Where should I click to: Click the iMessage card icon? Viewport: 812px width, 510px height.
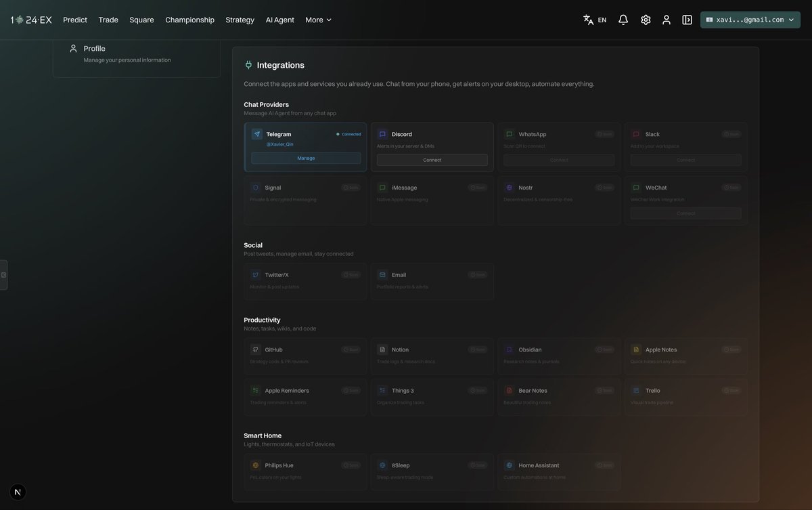(x=382, y=188)
